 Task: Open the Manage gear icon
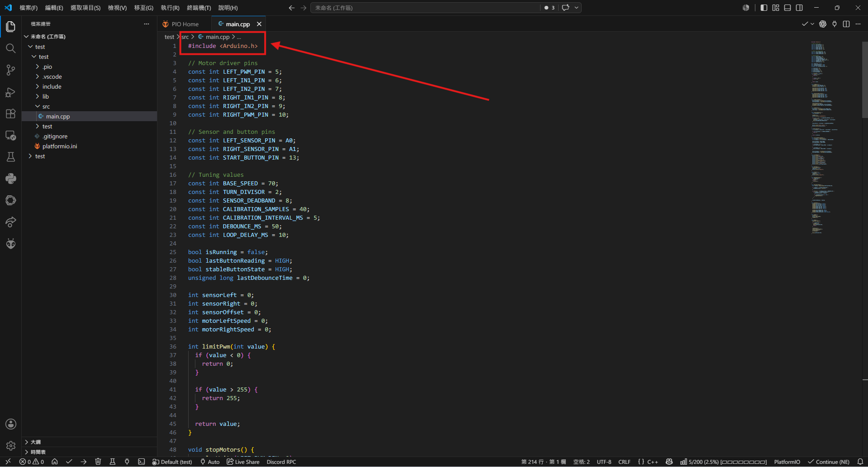pyautogui.click(x=11, y=446)
